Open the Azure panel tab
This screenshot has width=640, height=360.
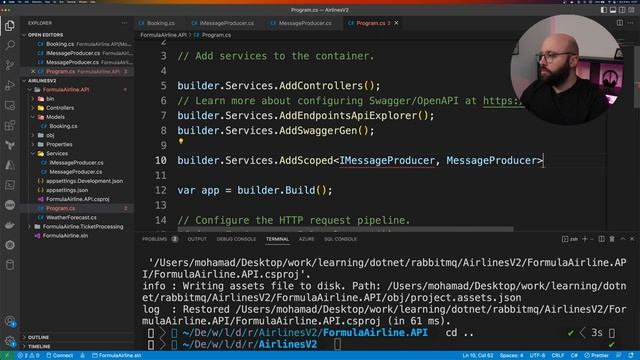tap(306, 239)
